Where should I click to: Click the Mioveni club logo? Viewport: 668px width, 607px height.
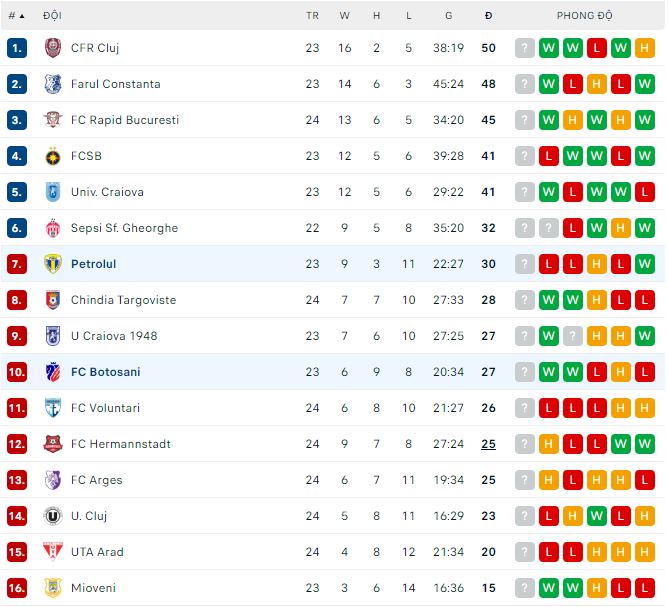point(53,588)
